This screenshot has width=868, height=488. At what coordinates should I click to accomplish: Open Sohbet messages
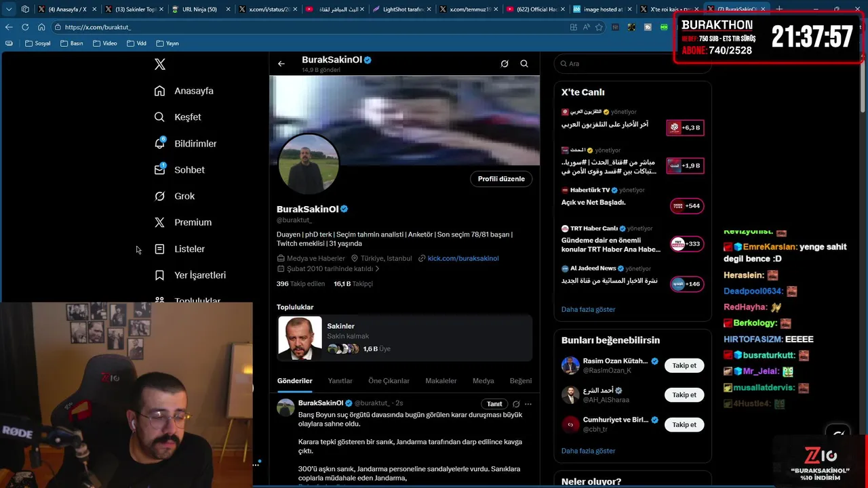(x=180, y=169)
